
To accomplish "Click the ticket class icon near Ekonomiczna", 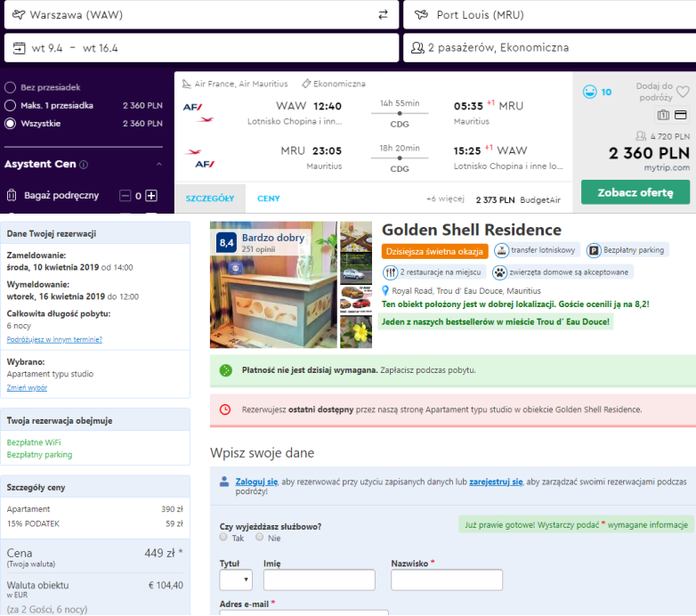I will click(x=306, y=84).
